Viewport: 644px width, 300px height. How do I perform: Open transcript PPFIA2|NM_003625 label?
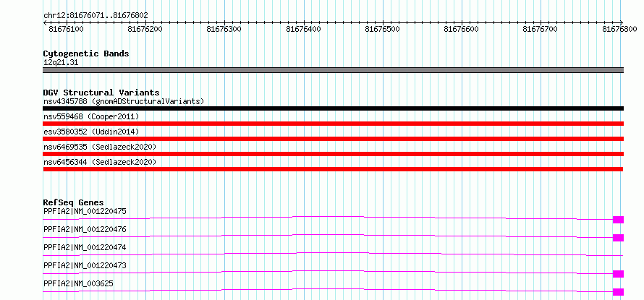[78, 283]
